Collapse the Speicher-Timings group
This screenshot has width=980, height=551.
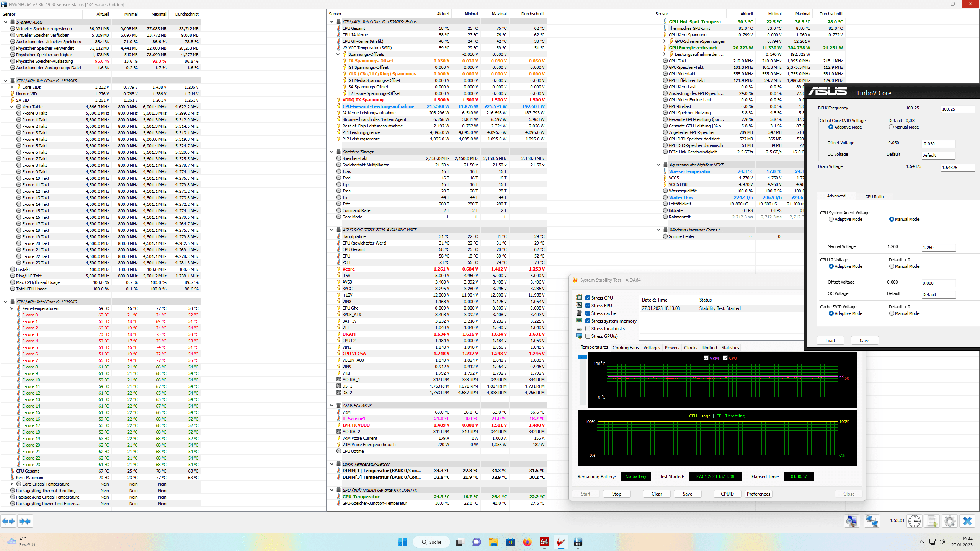[332, 152]
